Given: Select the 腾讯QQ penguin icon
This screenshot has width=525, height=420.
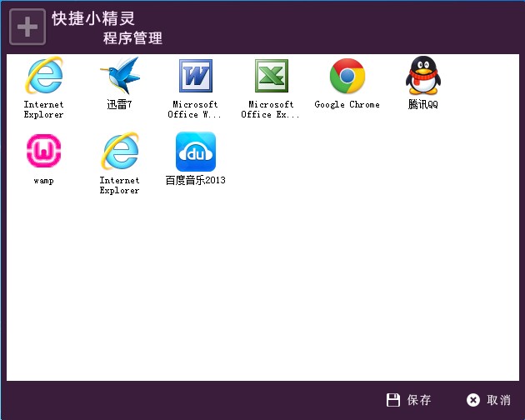Looking at the screenshot, I should click(422, 77).
